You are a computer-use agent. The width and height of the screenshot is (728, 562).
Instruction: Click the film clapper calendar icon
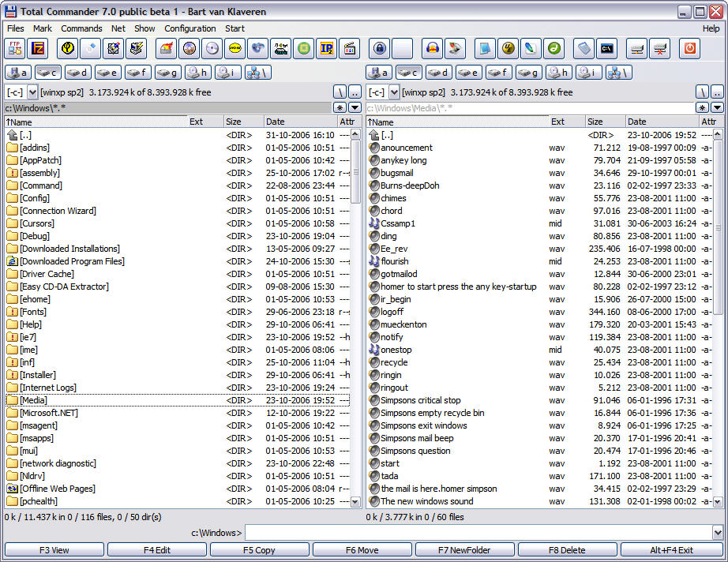[x=350, y=48]
